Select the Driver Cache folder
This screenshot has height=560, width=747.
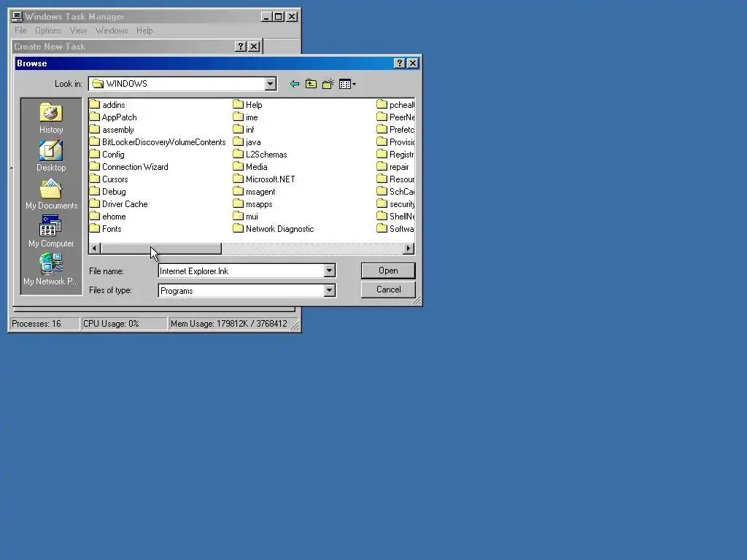119,204
